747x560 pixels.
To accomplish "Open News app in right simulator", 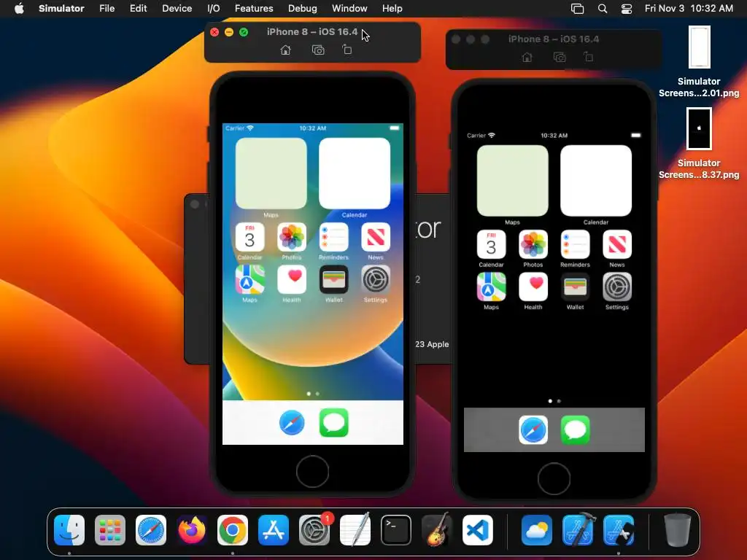I will (617, 245).
